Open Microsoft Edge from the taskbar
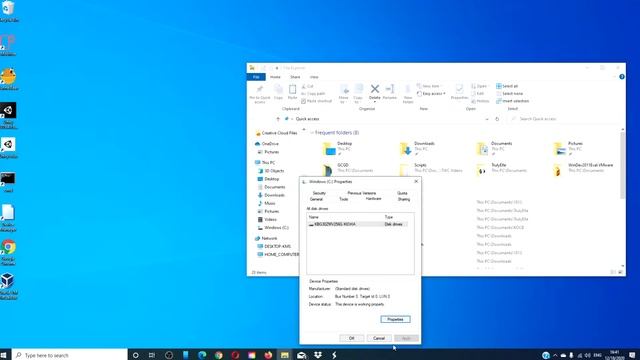Viewport: 640px width, 360px height. 202,355
